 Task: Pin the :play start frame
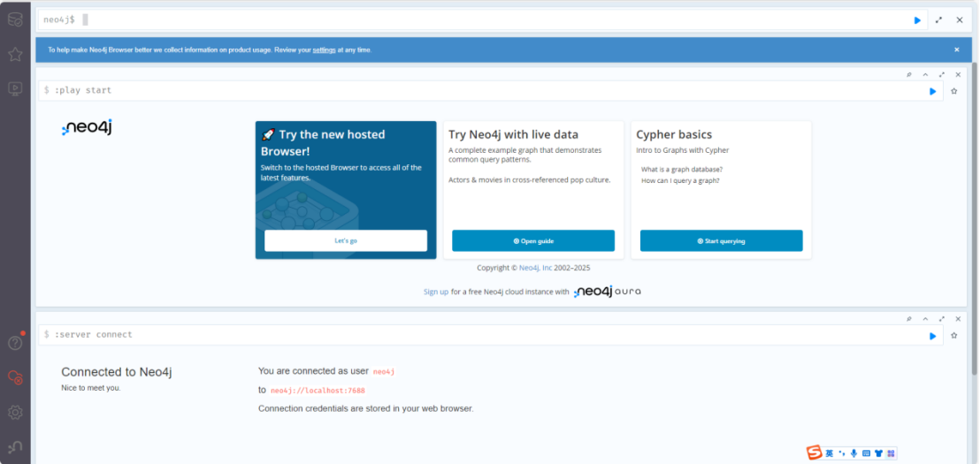click(909, 74)
